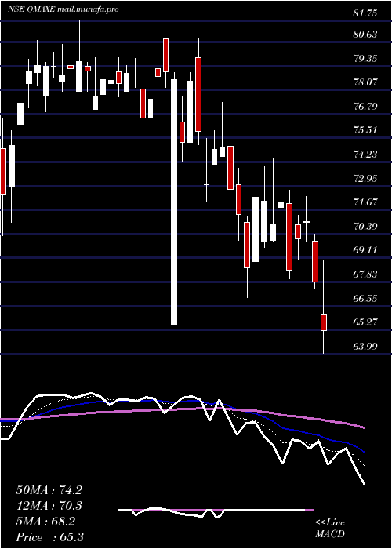Click the 74.23 price axis label

(365, 154)
